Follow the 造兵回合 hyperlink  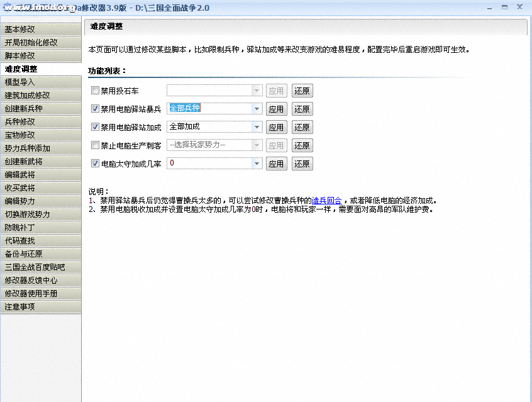tap(326, 201)
